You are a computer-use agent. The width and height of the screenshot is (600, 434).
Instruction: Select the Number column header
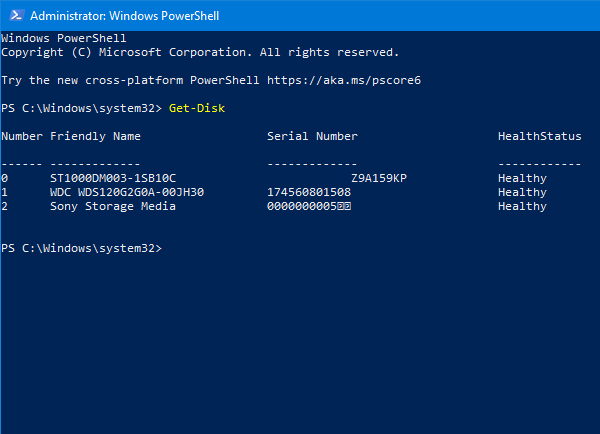22,136
